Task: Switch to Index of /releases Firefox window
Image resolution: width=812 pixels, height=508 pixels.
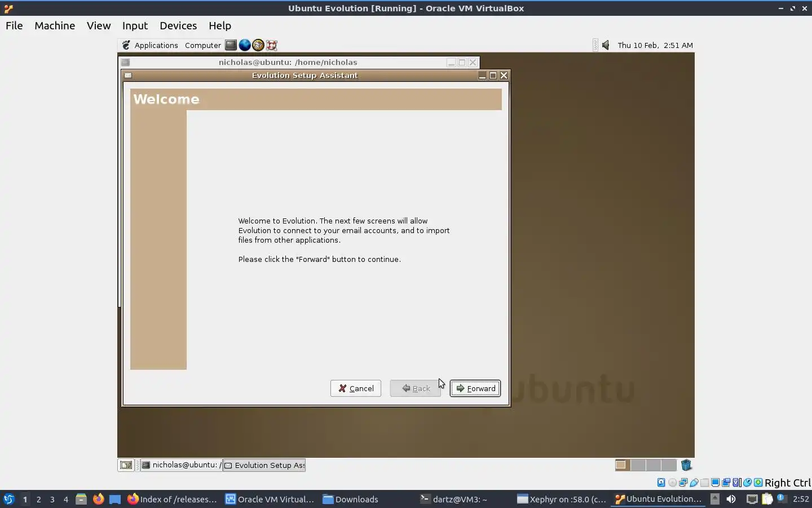Action: pos(172,499)
